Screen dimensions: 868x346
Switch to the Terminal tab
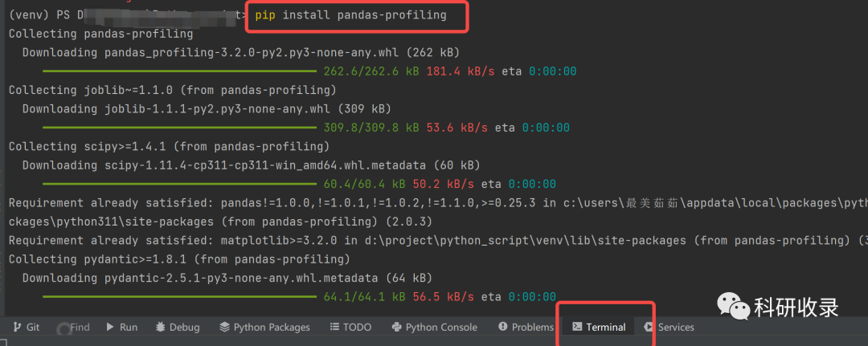click(599, 328)
